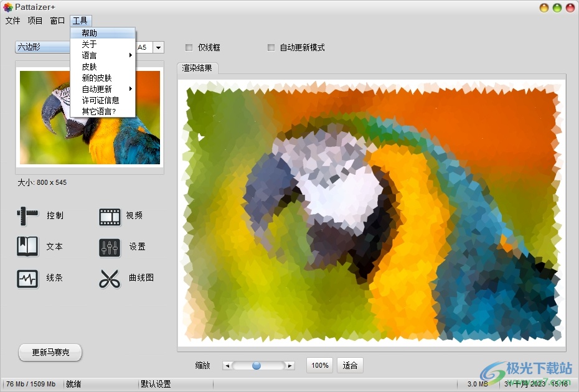The height and width of the screenshot is (392, 579).
Task: Click the 大小: 800 x 545 size label
Action: click(42, 182)
